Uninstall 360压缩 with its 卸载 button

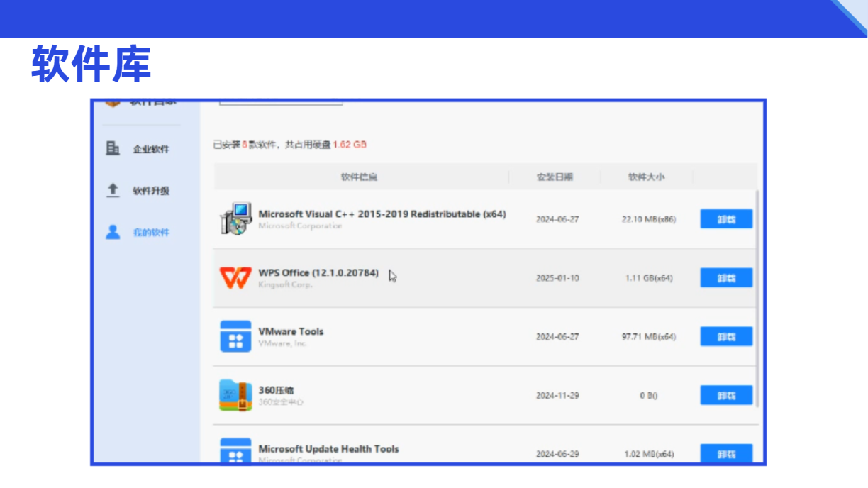[726, 396]
